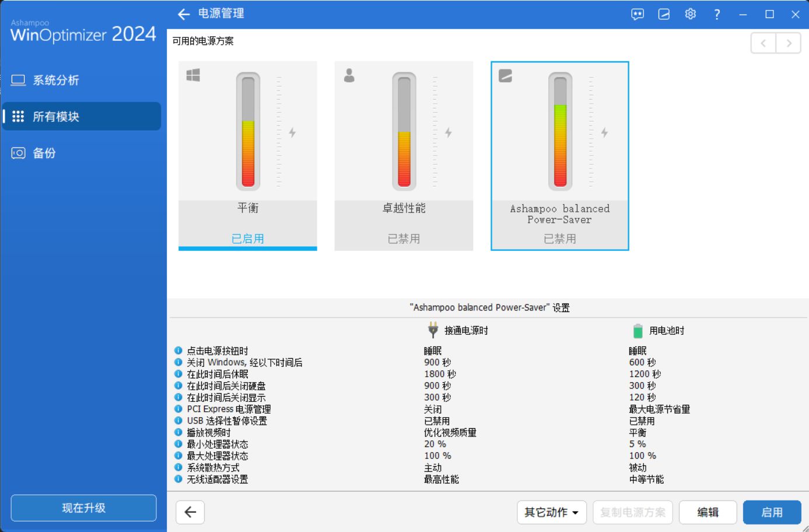Click info icon next to 最大处理器状态
This screenshot has height=532, width=809.
[178, 456]
